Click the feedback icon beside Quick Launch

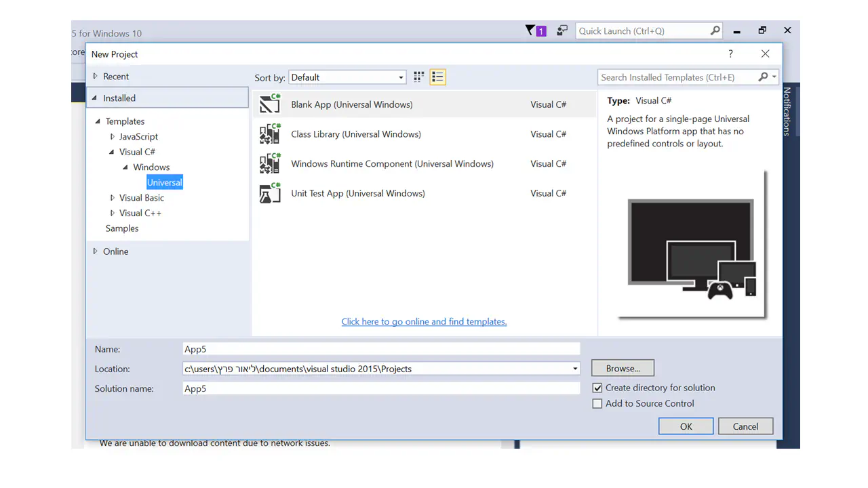coord(562,30)
